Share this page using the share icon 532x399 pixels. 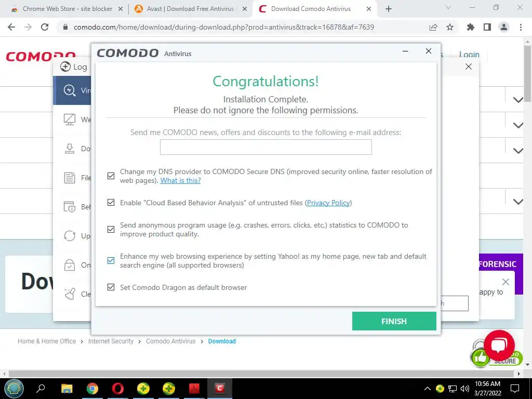coord(433,27)
